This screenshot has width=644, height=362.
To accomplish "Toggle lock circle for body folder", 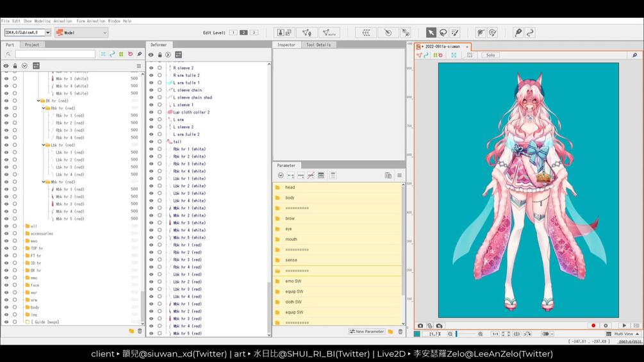I will [15, 308].
